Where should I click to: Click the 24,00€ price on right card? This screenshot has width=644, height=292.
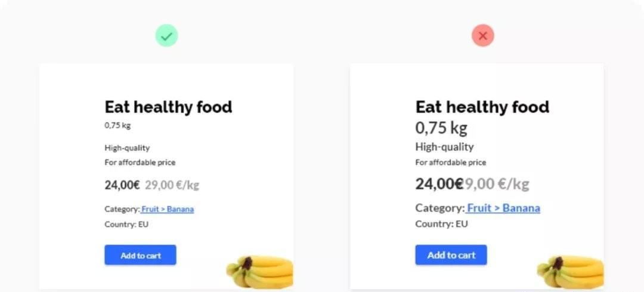click(439, 184)
